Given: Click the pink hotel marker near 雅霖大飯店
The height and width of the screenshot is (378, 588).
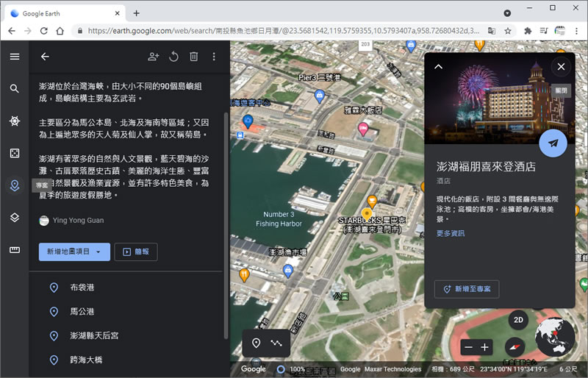Looking at the screenshot, I should pos(363,129).
